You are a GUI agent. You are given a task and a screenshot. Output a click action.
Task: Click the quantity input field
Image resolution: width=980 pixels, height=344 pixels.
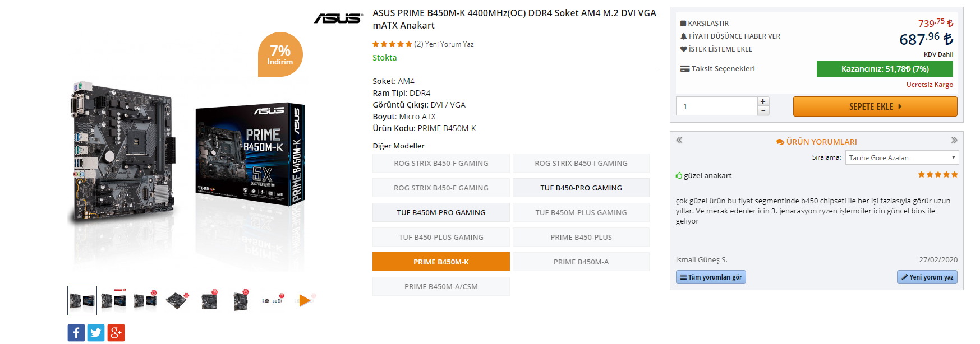[717, 106]
